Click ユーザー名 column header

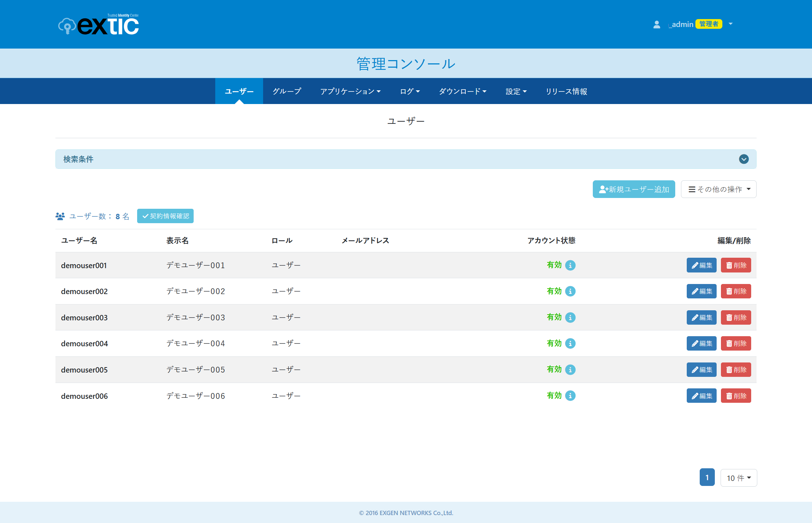79,240
